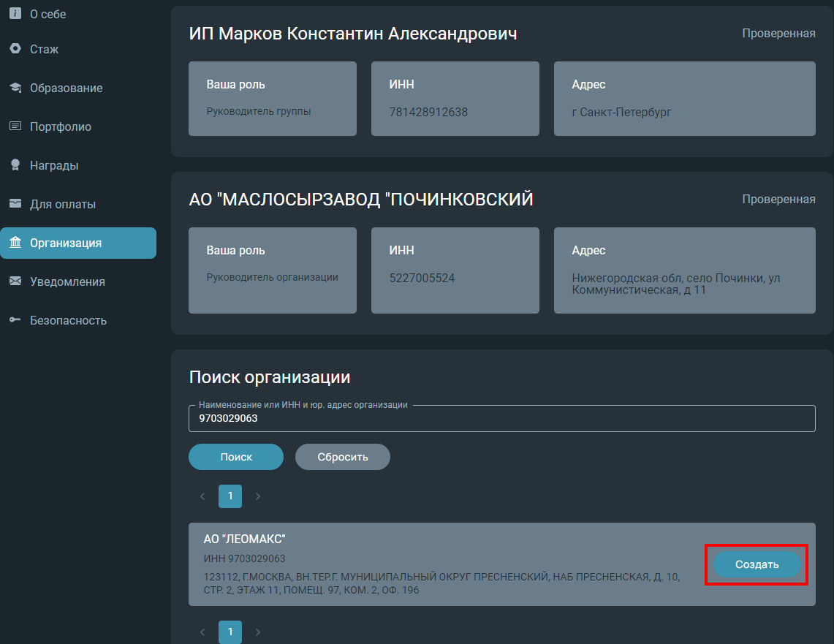Click the Поиск button
This screenshot has width=834, height=644.
click(236, 457)
